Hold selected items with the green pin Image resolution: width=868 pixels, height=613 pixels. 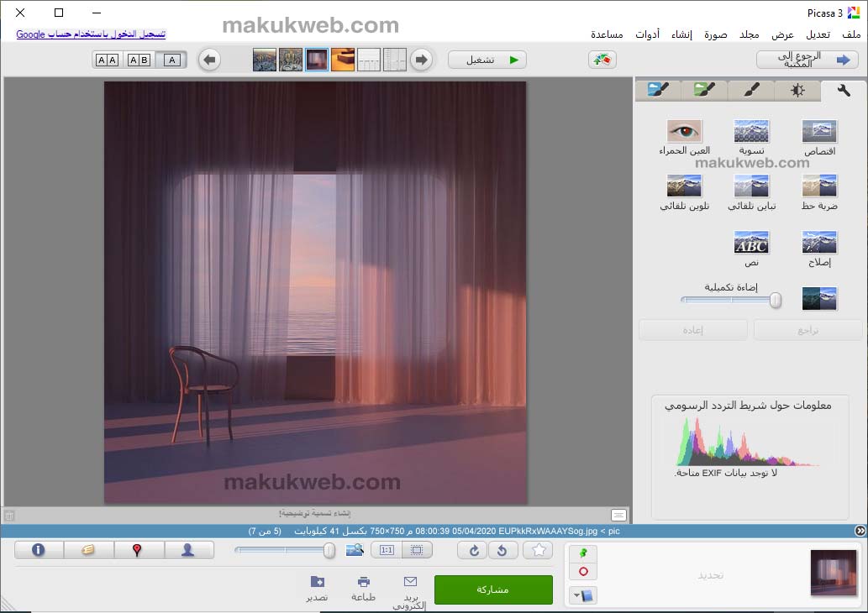pos(583,553)
